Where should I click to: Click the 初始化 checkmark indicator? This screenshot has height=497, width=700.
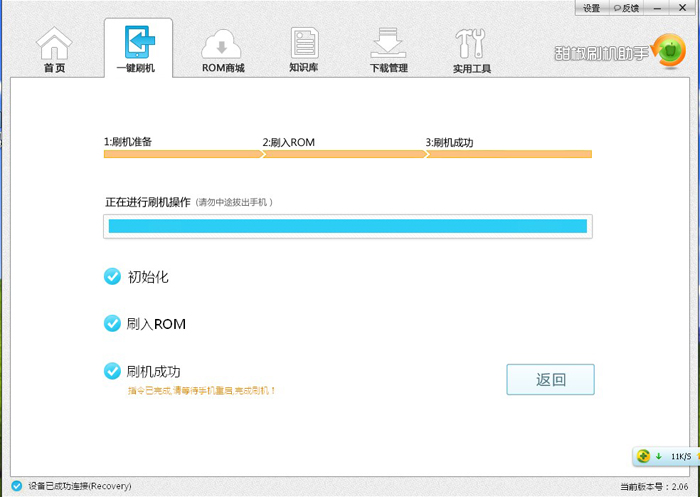pos(112,276)
